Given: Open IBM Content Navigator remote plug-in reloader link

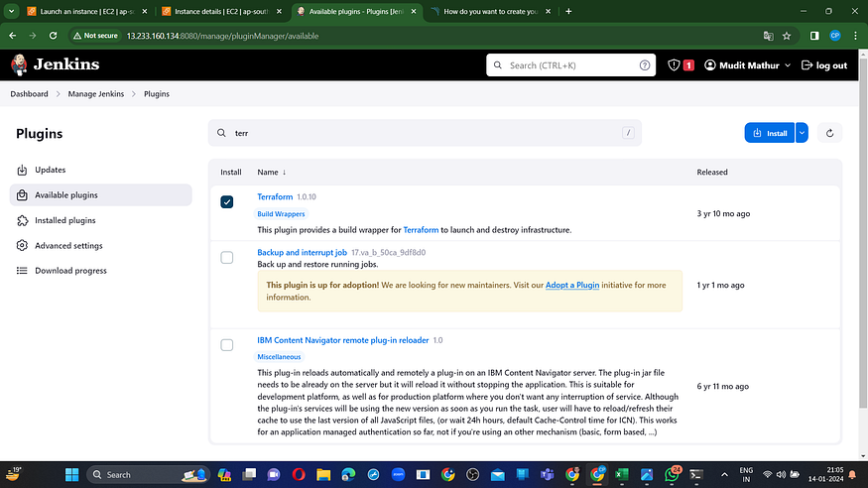Looking at the screenshot, I should [x=343, y=340].
